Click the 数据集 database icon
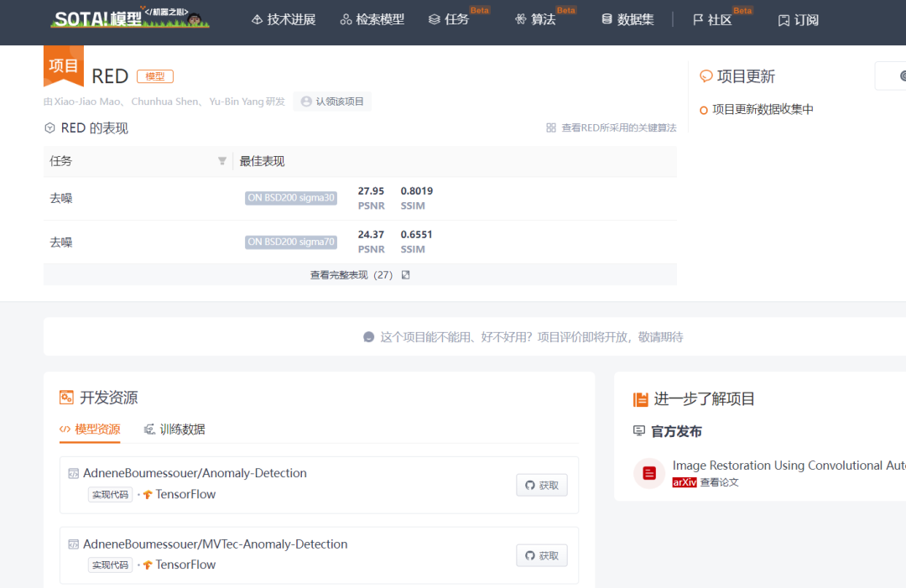This screenshot has width=906, height=588. tap(607, 19)
